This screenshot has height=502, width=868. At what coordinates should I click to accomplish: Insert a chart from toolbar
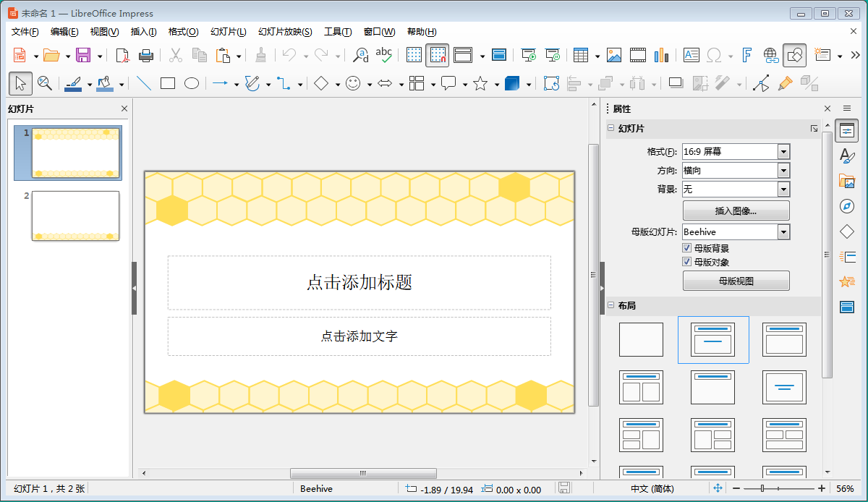(661, 55)
